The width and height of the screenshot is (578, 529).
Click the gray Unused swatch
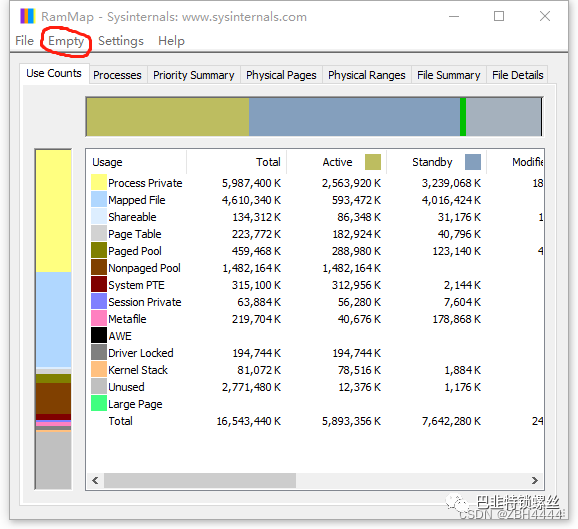(99, 387)
